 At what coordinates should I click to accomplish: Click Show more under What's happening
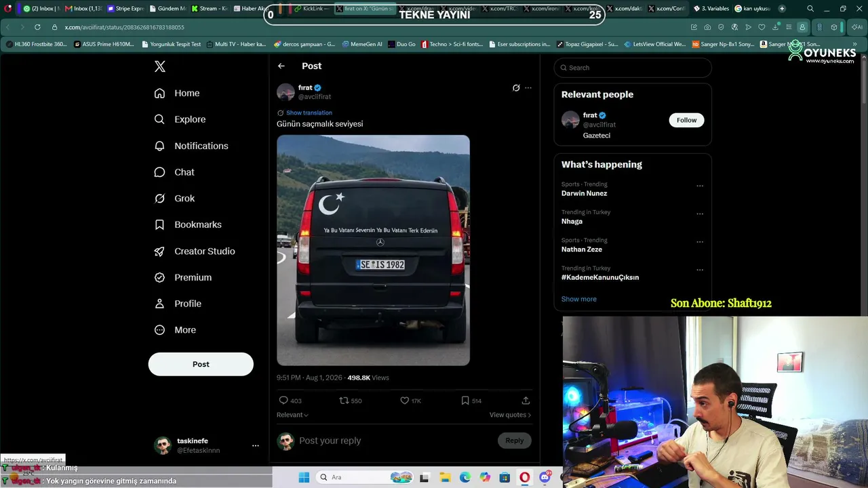(x=579, y=299)
